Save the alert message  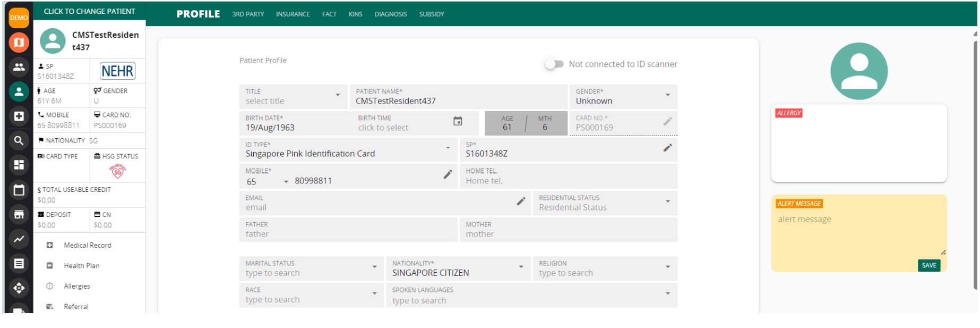click(x=929, y=265)
